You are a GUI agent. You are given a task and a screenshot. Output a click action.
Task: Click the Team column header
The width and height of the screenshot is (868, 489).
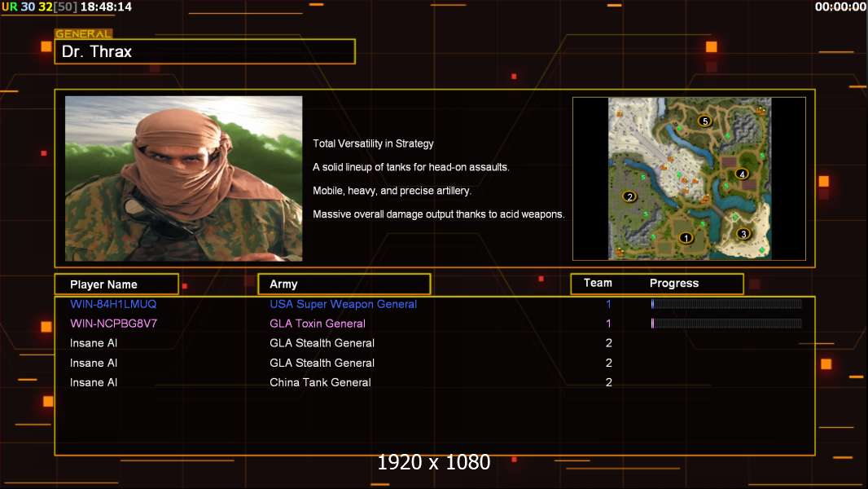[x=598, y=283]
